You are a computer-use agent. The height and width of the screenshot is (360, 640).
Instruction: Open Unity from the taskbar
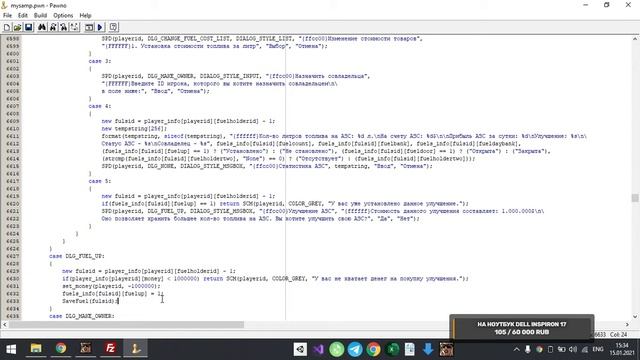pyautogui.click(x=300, y=349)
